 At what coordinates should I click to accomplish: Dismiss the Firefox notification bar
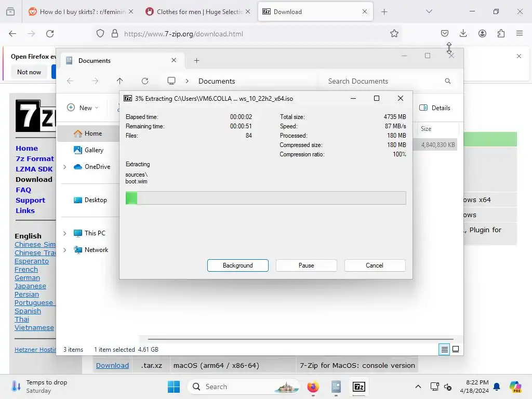click(519, 56)
